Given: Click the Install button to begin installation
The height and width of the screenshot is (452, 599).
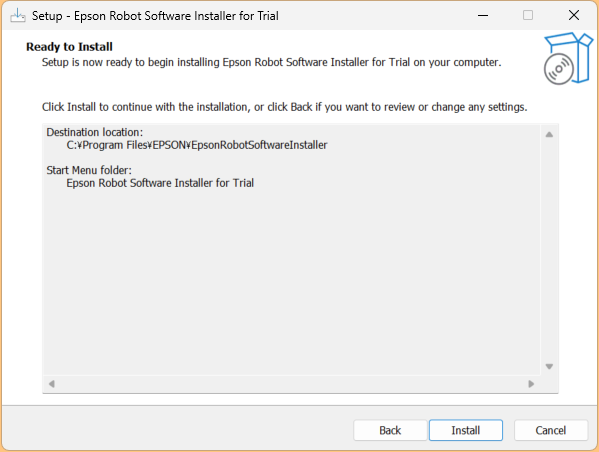Looking at the screenshot, I should click(466, 430).
